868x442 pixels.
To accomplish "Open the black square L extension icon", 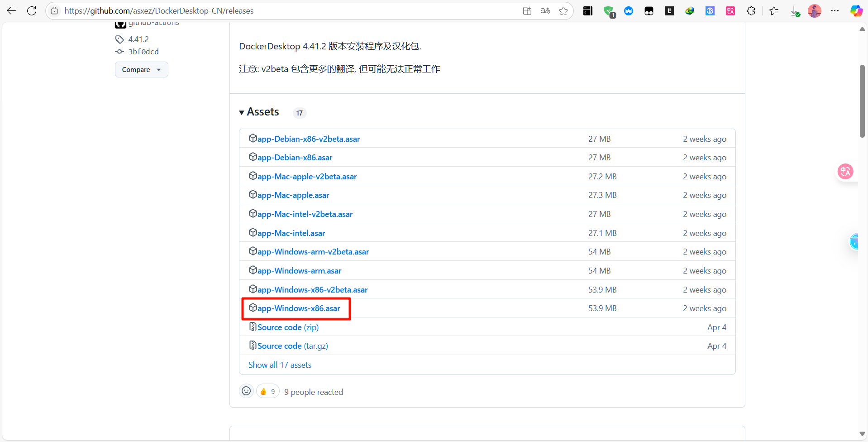I will pos(669,11).
